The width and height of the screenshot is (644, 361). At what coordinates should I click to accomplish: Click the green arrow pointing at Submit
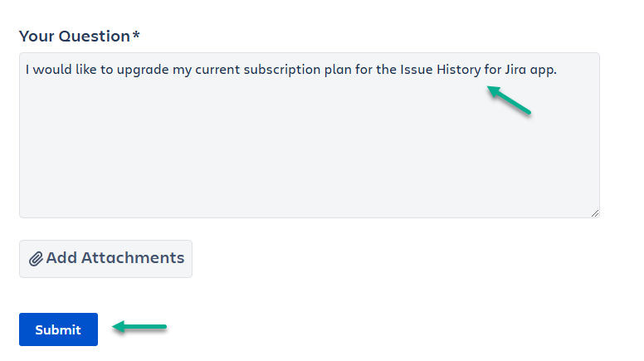139,327
